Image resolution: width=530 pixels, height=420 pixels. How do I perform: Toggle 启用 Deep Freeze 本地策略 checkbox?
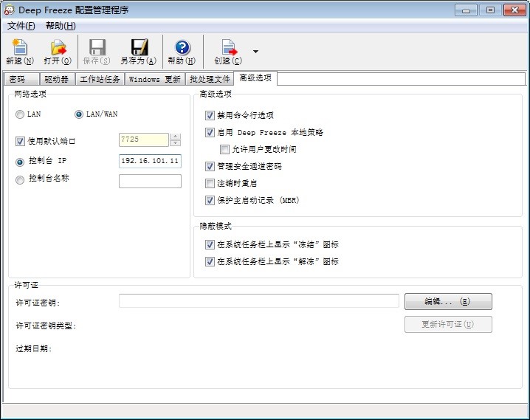pos(210,132)
